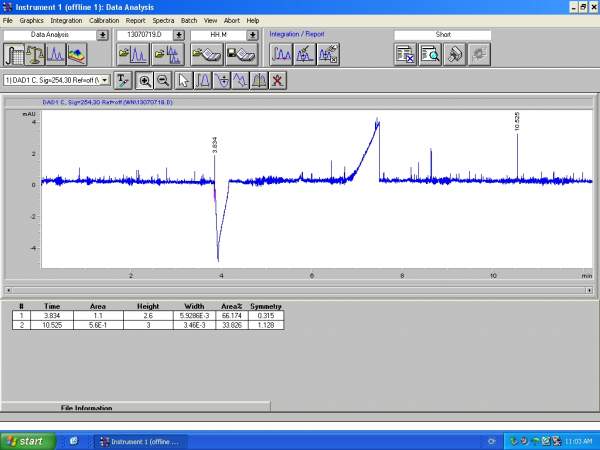Screen dimensions: 600x450
Task: Click the red X delete peak icon
Action: click(277, 80)
